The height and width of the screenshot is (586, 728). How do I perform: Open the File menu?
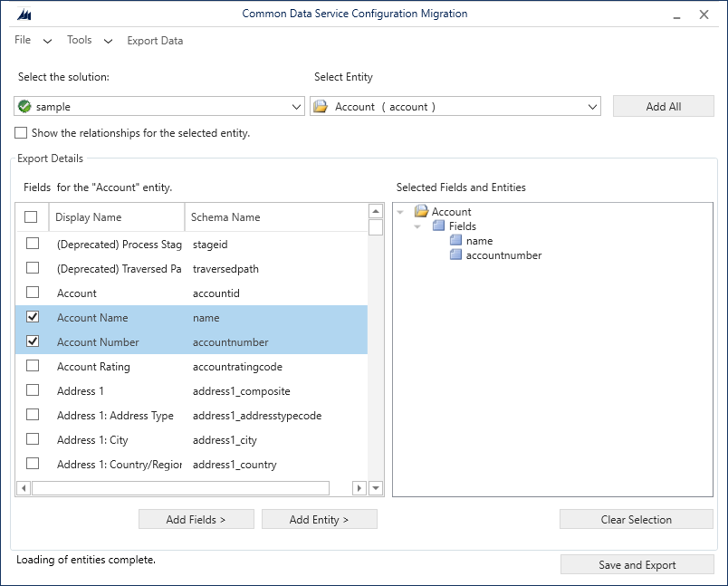coord(23,40)
